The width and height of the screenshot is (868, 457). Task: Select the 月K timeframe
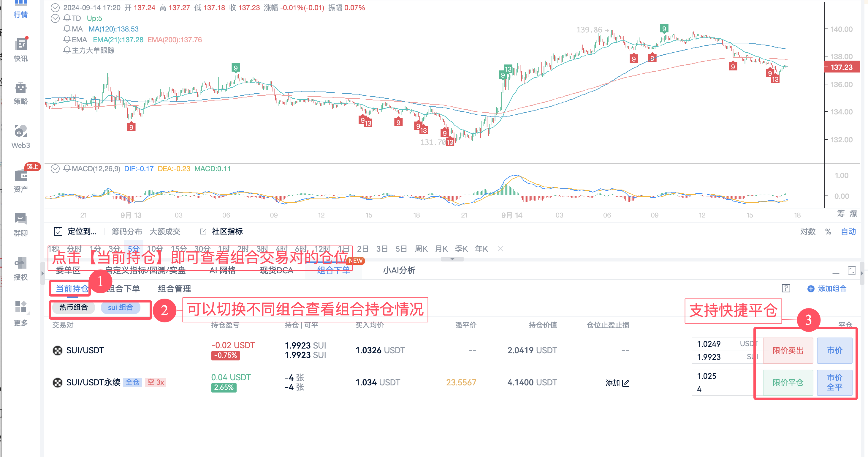coord(441,249)
